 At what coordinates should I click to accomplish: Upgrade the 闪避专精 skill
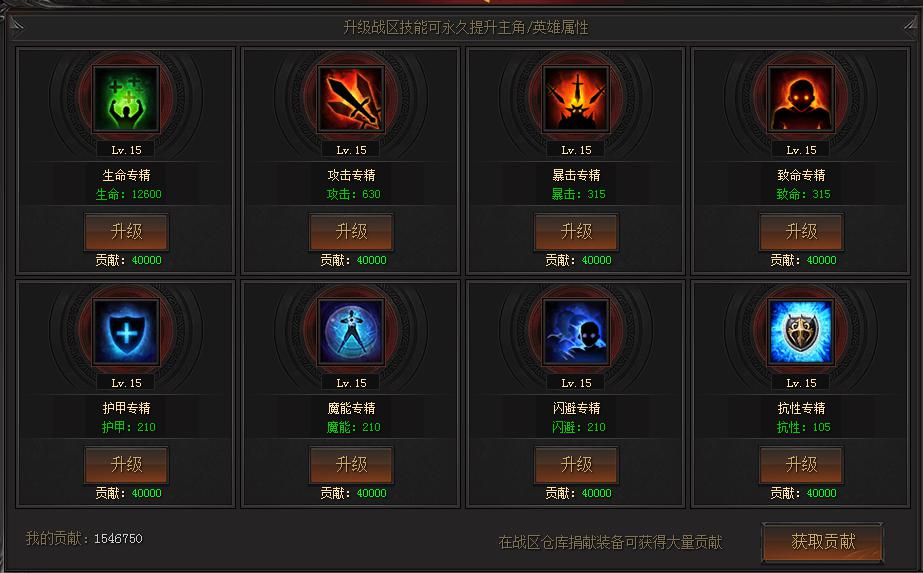tap(576, 465)
